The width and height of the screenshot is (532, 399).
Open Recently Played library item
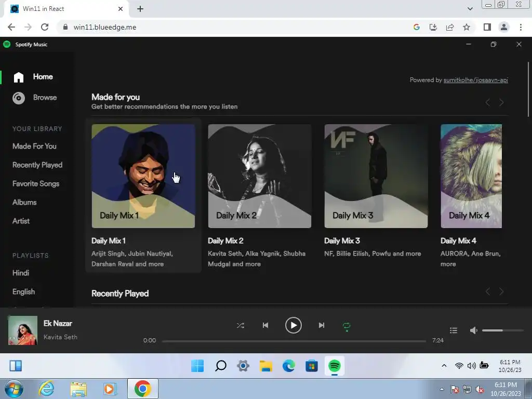pyautogui.click(x=37, y=165)
